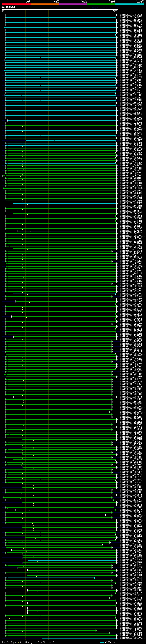Image resolution: width=146 pixels, height=644 pixels.
Task: Click the UniRef100_P09897 label
Action: coord(131,364)
